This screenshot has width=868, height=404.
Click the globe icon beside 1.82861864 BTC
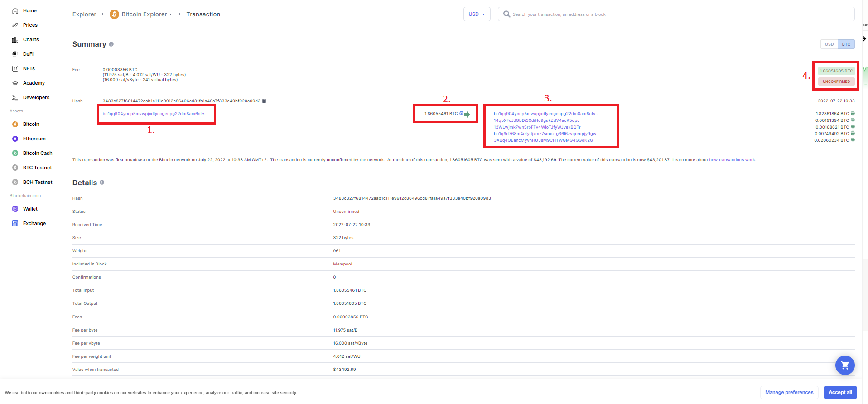point(853,113)
